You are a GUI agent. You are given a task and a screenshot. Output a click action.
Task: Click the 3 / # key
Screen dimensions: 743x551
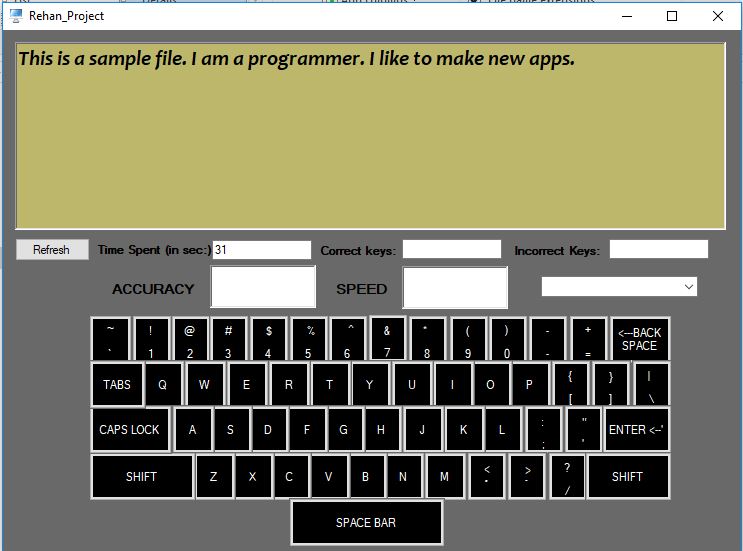(229, 339)
